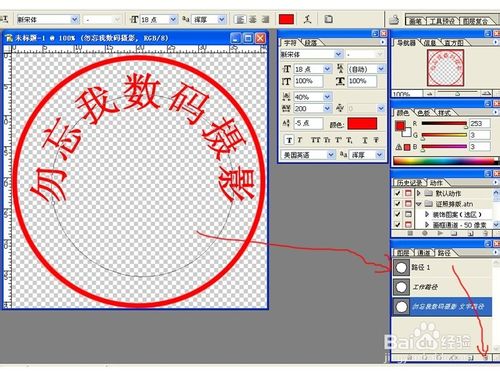Viewport: 500px width, 375px height.
Task: Expand 默认动作 action set
Action: point(419,193)
